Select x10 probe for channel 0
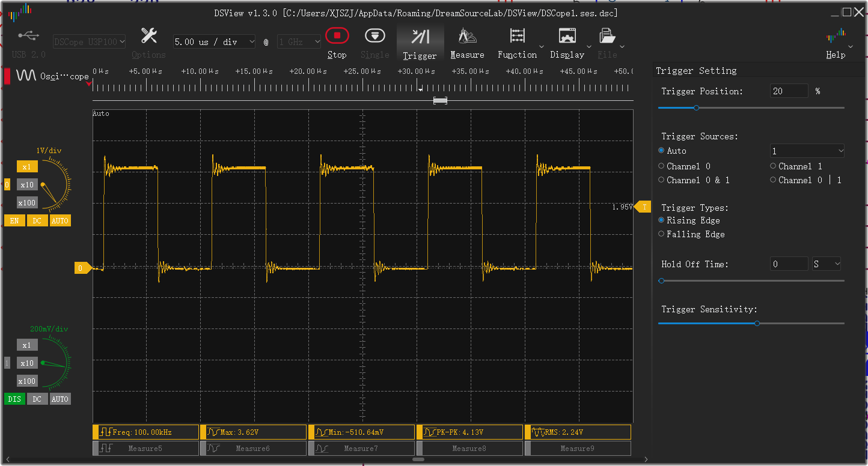The width and height of the screenshot is (868, 466). click(27, 185)
